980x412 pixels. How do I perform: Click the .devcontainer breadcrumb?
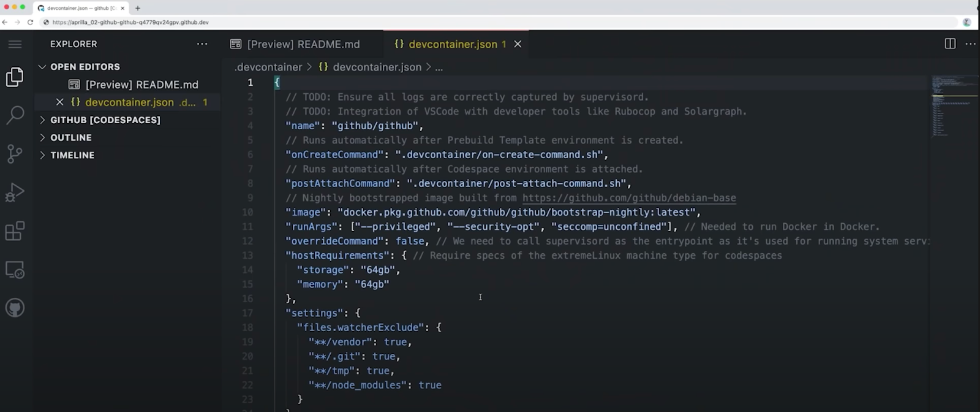click(x=268, y=67)
